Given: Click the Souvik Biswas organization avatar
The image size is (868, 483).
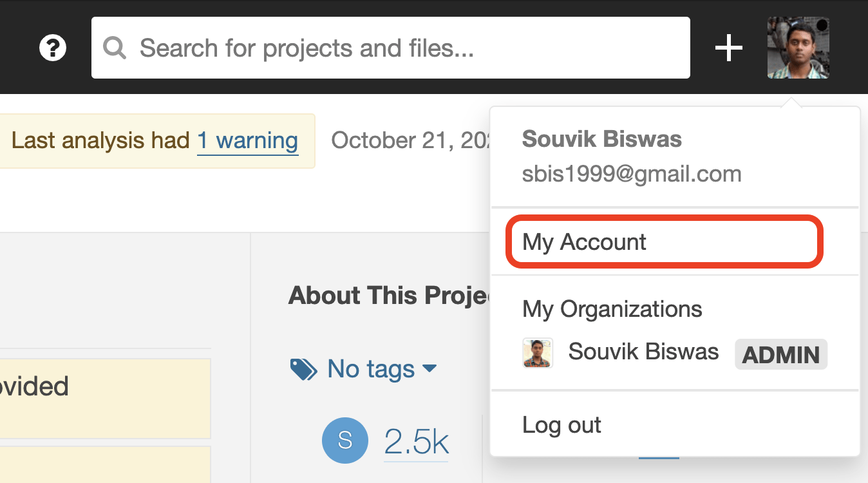Looking at the screenshot, I should pyautogui.click(x=538, y=352).
